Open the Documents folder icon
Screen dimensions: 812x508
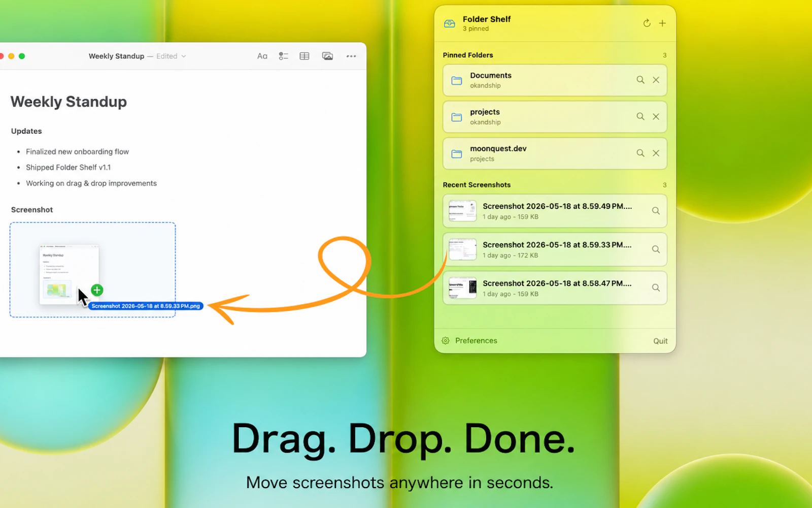coord(457,81)
